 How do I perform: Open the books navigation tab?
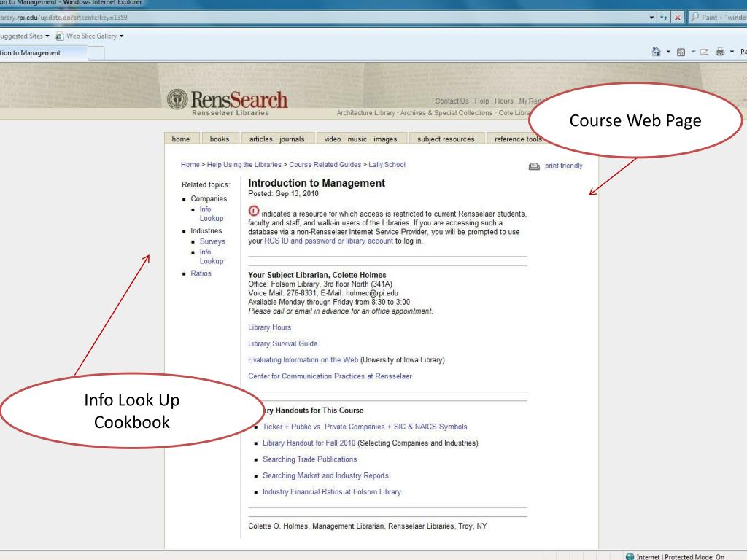220,139
